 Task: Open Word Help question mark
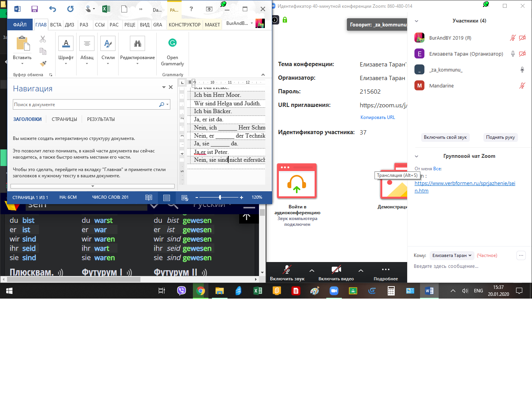[x=191, y=9]
